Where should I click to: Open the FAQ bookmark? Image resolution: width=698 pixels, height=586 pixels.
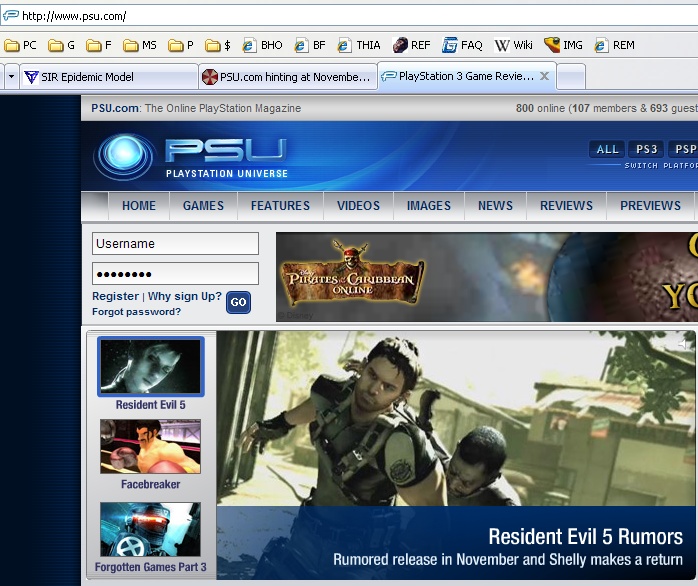pos(463,45)
